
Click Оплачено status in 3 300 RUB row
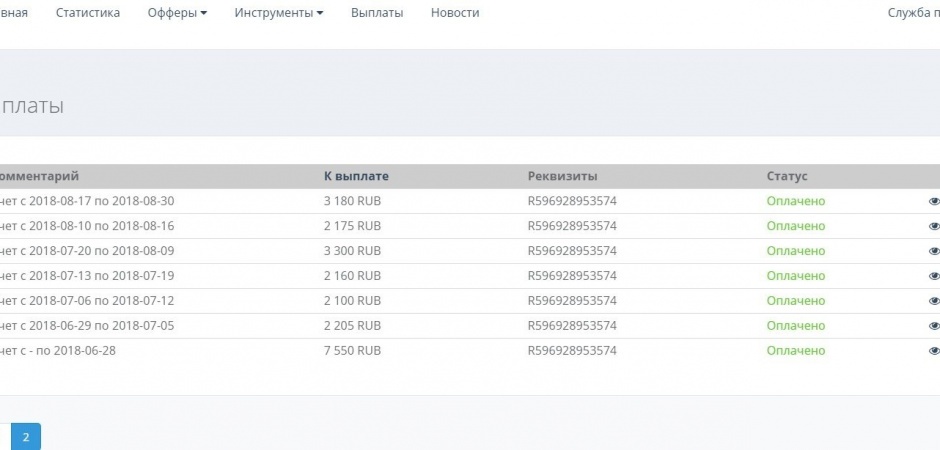pyautogui.click(x=796, y=251)
